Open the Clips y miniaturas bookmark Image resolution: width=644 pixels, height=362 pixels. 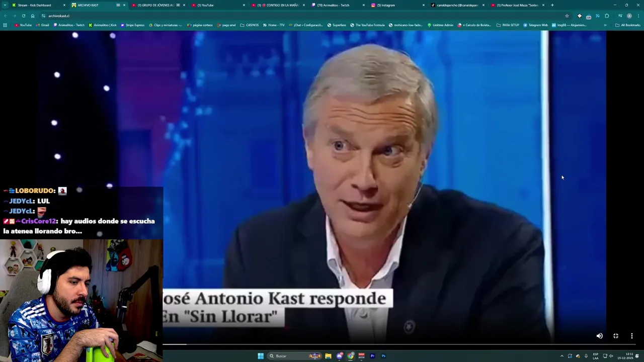166,25
